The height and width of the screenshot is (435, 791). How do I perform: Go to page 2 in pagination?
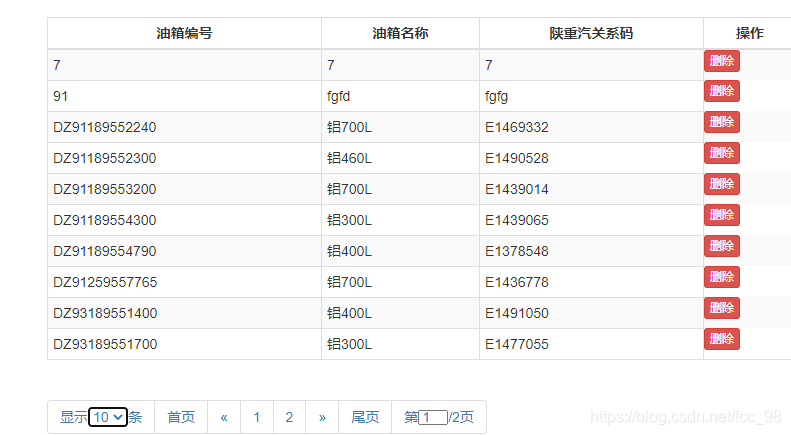[x=289, y=417]
